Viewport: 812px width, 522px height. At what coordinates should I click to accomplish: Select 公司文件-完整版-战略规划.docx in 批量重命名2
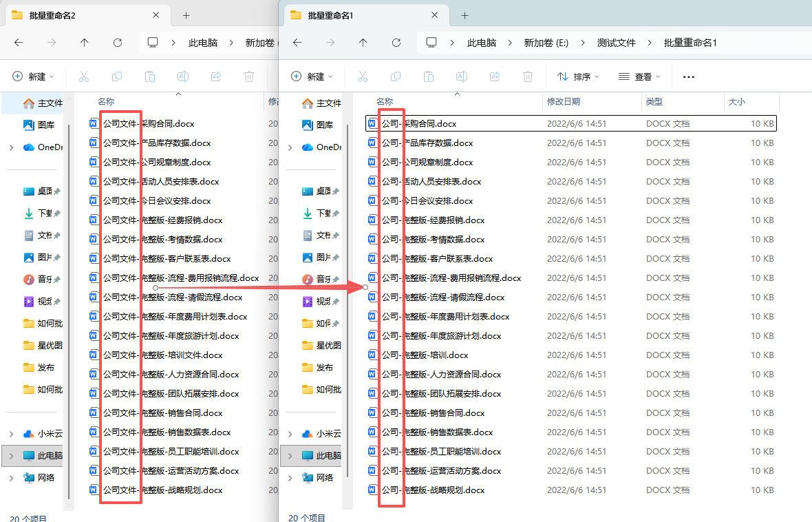156,490
